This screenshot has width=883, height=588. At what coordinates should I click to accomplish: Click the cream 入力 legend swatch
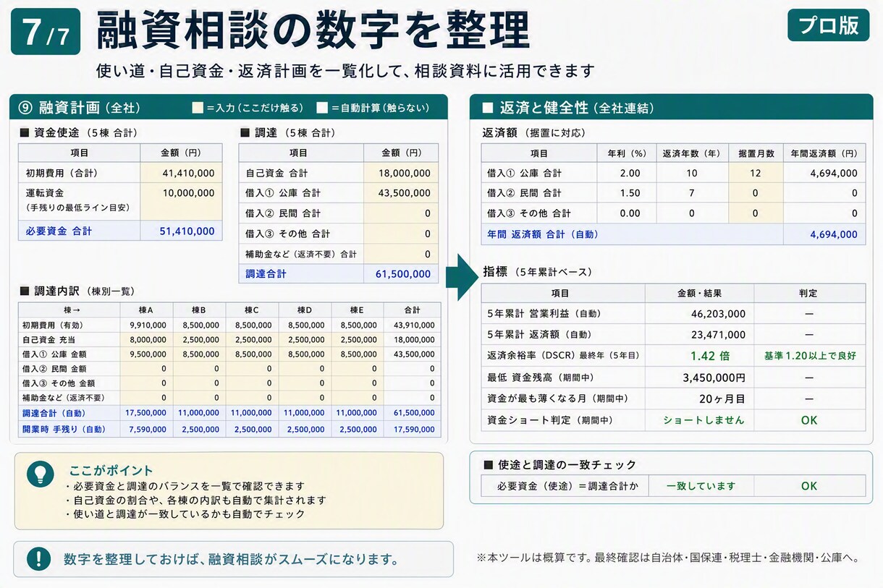click(x=198, y=108)
